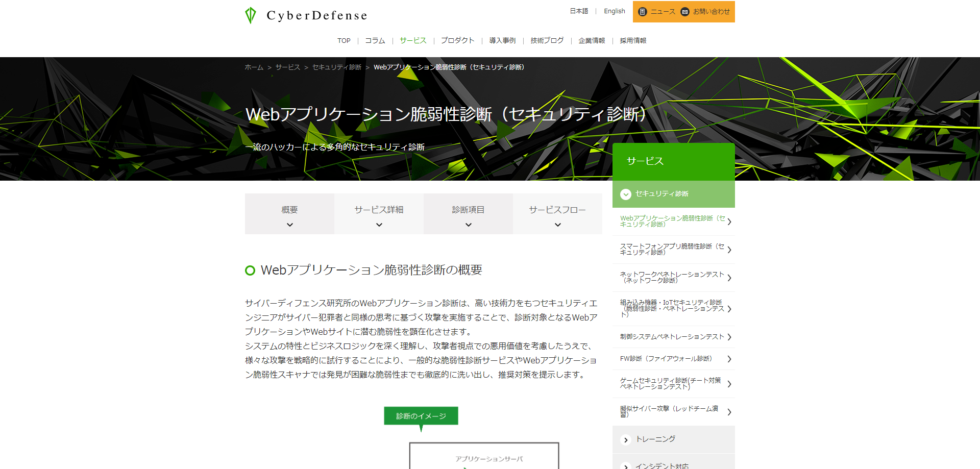Click the envelope contact icon in orange bar
The height and width of the screenshot is (469, 980).
685,12
